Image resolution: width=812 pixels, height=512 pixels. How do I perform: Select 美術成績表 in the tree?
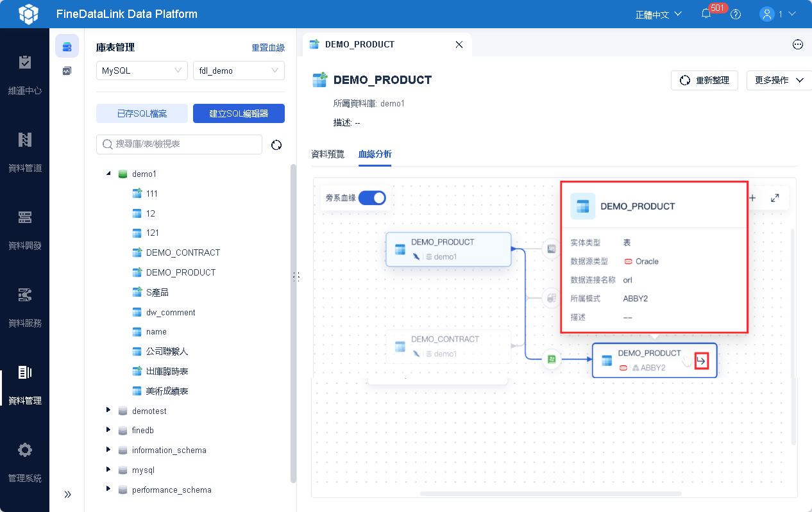[x=167, y=391]
